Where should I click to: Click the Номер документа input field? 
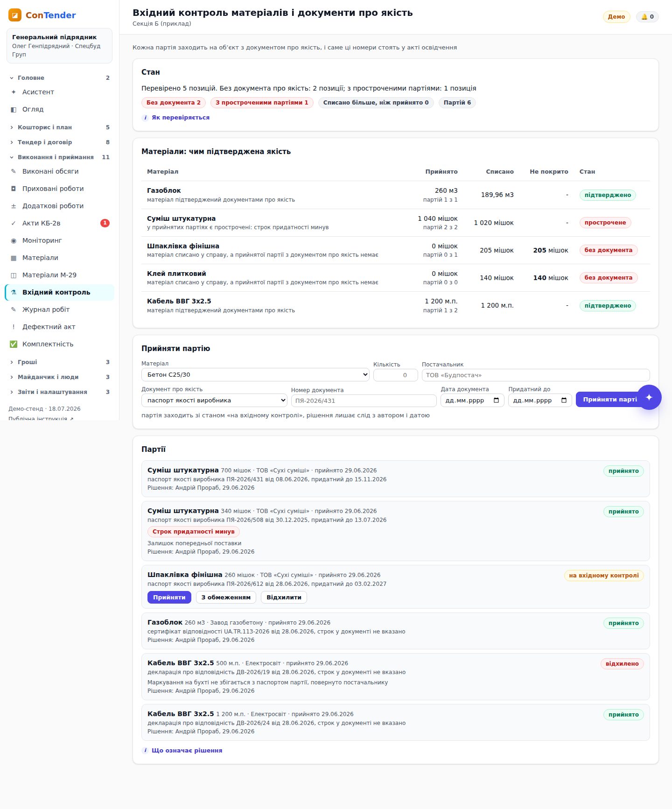tap(364, 401)
